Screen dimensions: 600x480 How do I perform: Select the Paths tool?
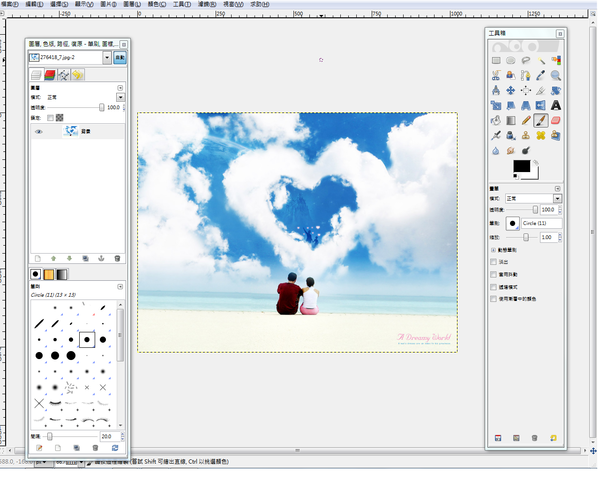coord(526,75)
